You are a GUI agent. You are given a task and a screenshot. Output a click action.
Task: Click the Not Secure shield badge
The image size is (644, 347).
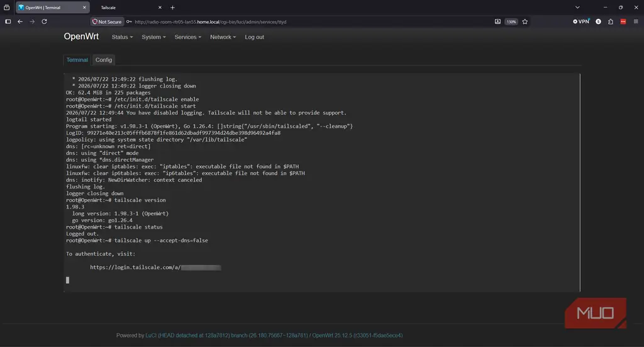coord(107,22)
